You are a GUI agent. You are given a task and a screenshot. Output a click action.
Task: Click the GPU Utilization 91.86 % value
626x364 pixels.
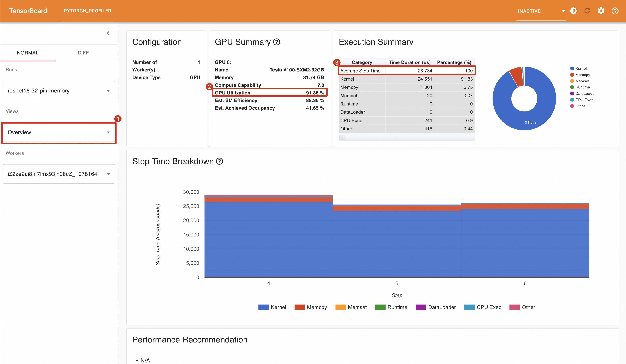coord(315,93)
